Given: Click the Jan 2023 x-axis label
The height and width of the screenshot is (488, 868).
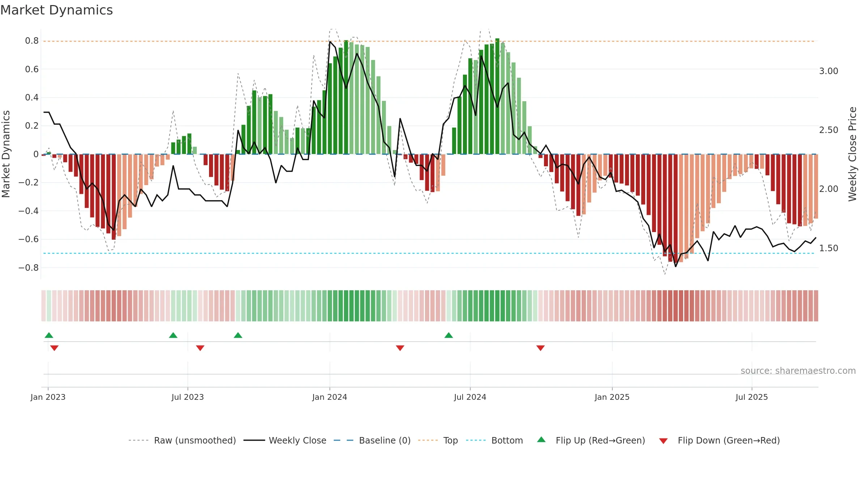Looking at the screenshot, I should click(x=48, y=397).
